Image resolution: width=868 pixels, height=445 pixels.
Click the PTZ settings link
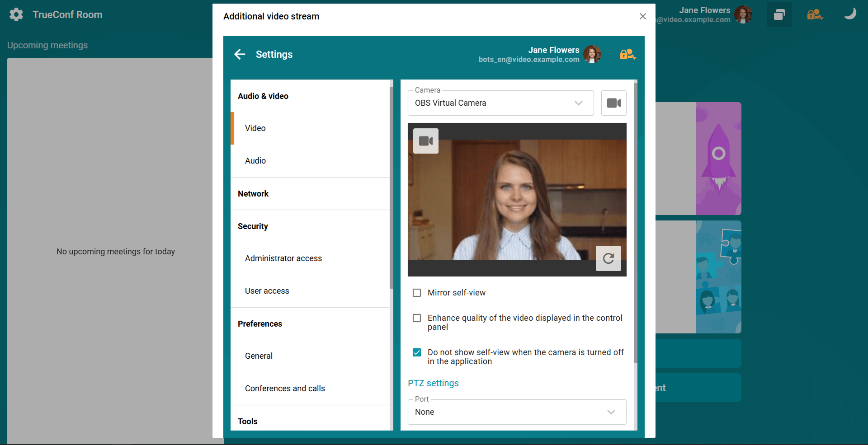[x=433, y=383]
